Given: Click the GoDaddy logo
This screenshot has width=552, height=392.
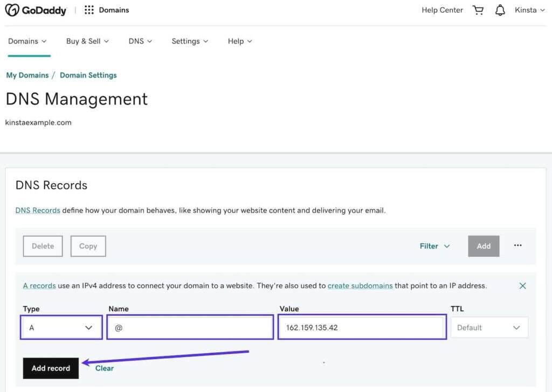Looking at the screenshot, I should tap(35, 10).
